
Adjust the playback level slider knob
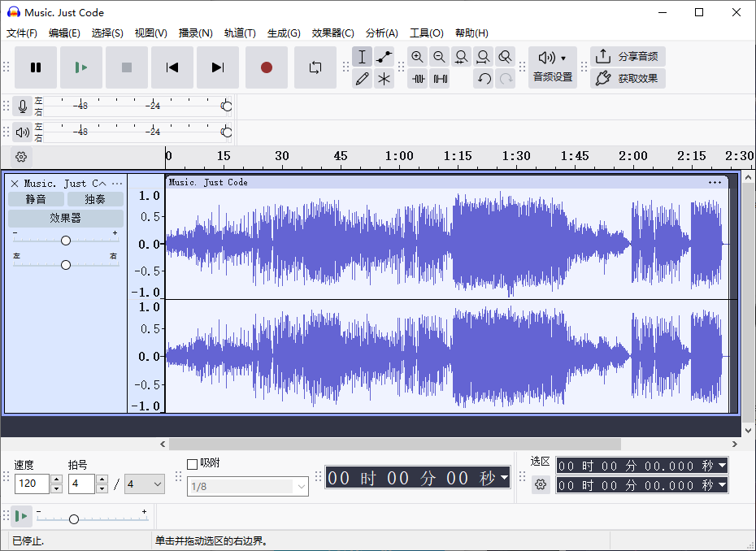227,132
